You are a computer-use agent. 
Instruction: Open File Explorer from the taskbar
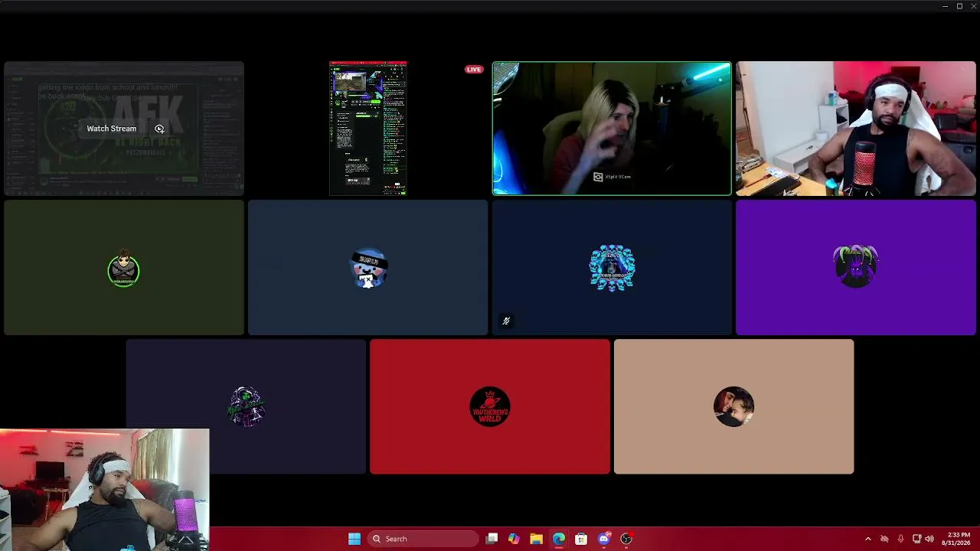click(x=536, y=539)
